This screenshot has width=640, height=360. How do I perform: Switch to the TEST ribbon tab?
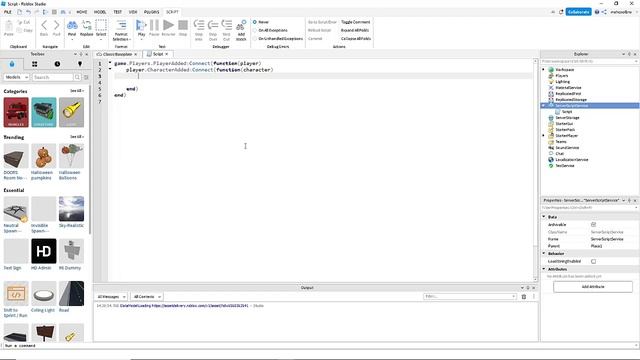coord(118,12)
